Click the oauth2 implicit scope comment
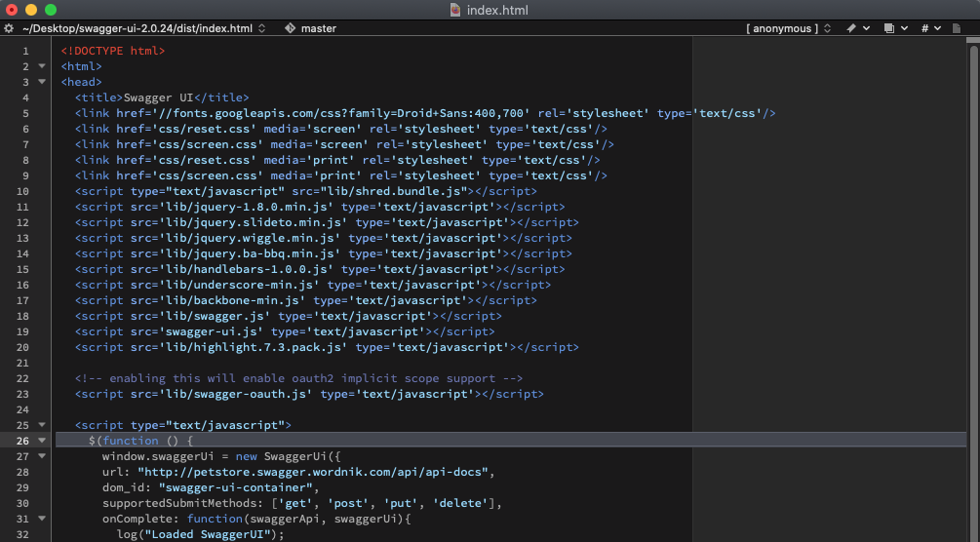The height and width of the screenshot is (542, 980). click(298, 378)
